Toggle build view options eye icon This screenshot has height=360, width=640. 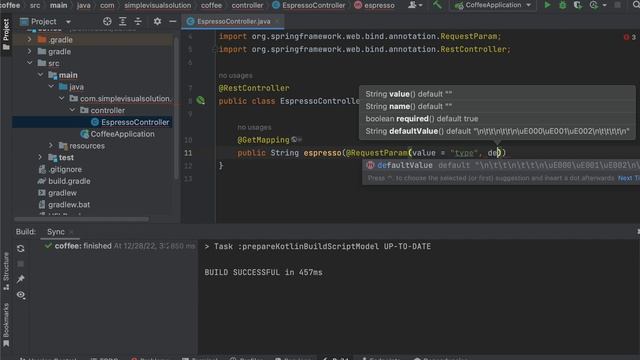pyautogui.click(x=21, y=295)
